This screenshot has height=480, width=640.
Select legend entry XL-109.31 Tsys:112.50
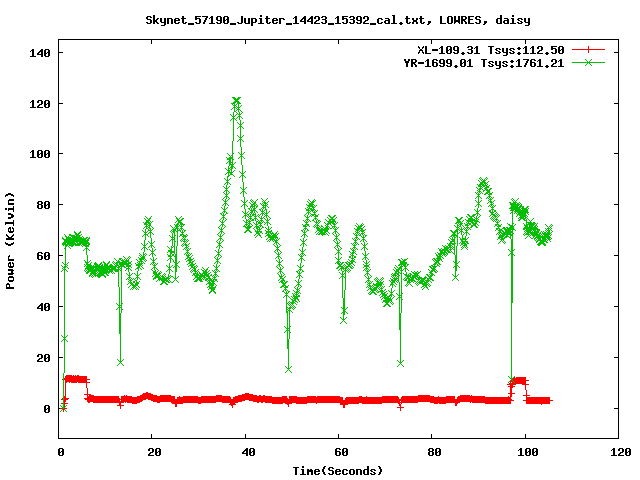491,50
